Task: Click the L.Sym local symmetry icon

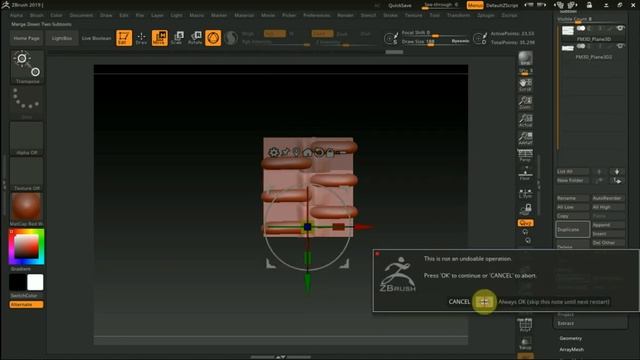Action: pyautogui.click(x=525, y=193)
